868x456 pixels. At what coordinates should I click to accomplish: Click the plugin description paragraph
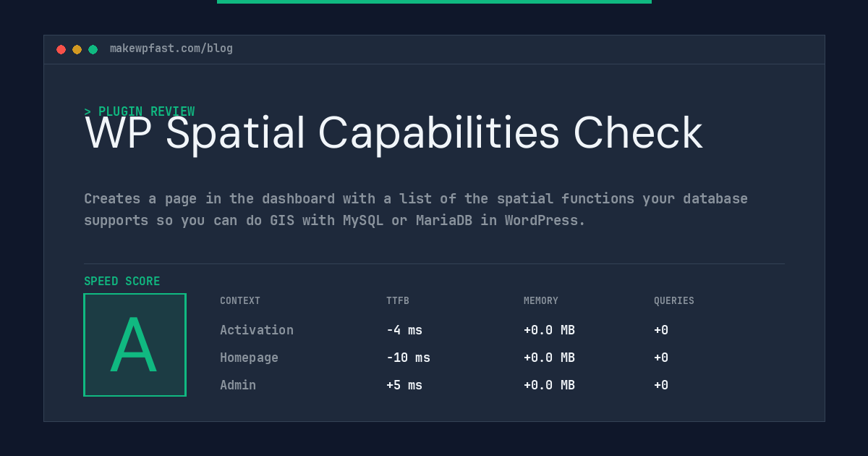click(416, 209)
